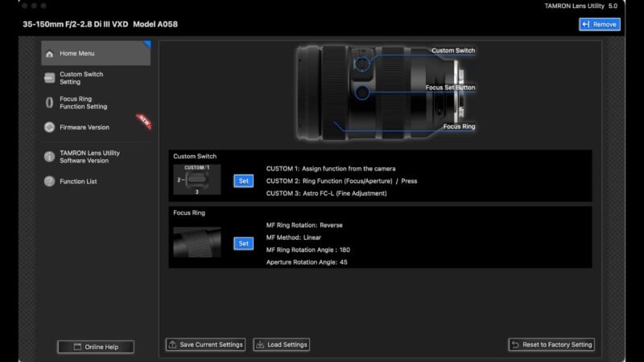Click the MF Ring Rotation: Reverse text
This screenshot has width=644, height=362.
304,225
